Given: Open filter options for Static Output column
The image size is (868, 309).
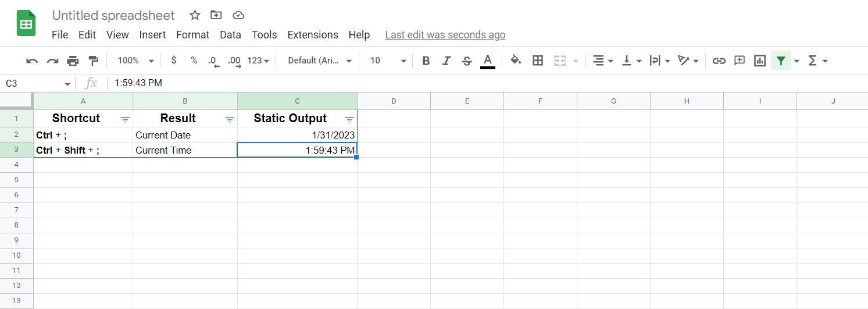Looking at the screenshot, I should [349, 119].
